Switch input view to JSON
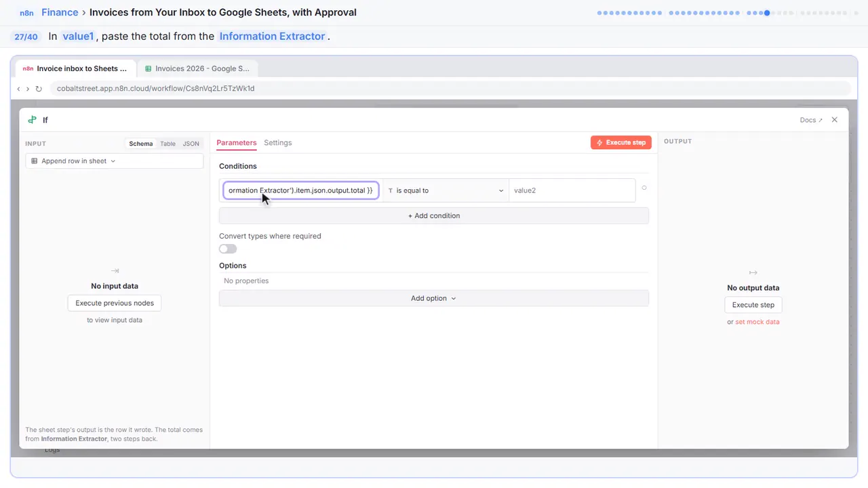The width and height of the screenshot is (868, 488). coord(191,144)
